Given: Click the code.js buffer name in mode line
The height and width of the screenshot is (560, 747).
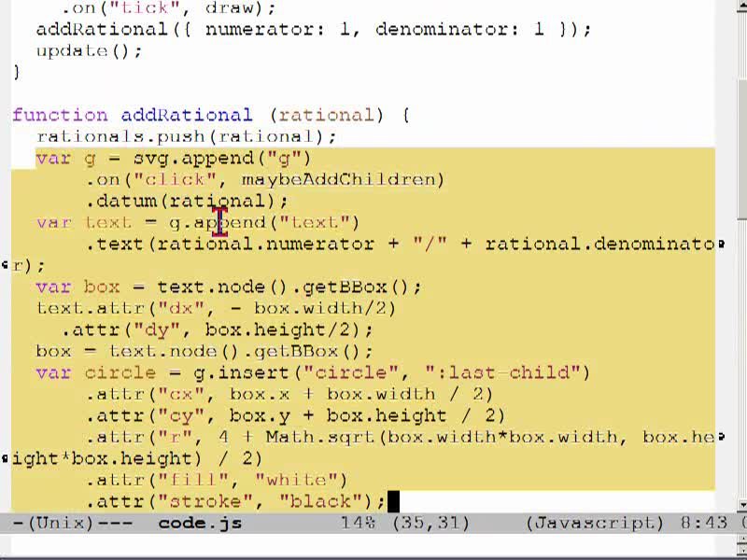Looking at the screenshot, I should coord(200,523).
